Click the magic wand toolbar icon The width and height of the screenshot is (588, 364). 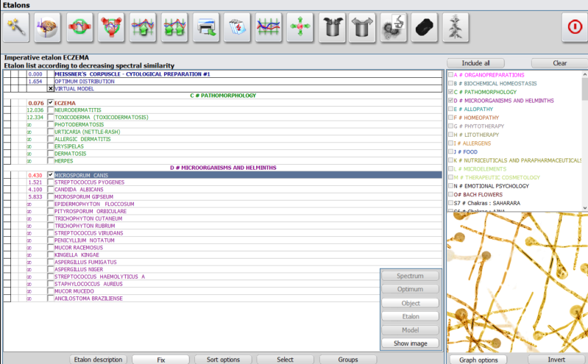coord(16,27)
